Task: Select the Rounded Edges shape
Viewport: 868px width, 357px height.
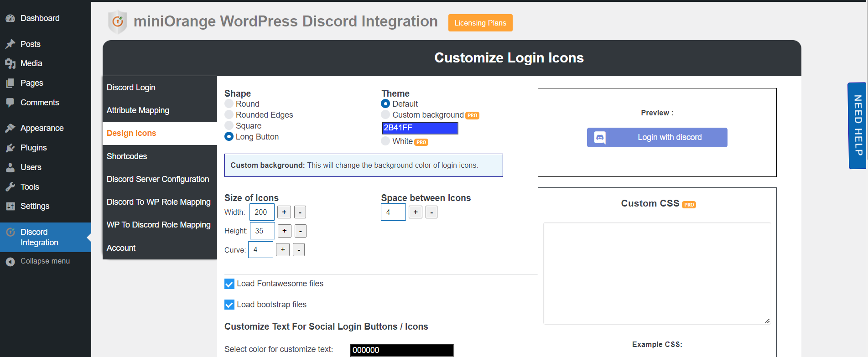Action: click(229, 114)
